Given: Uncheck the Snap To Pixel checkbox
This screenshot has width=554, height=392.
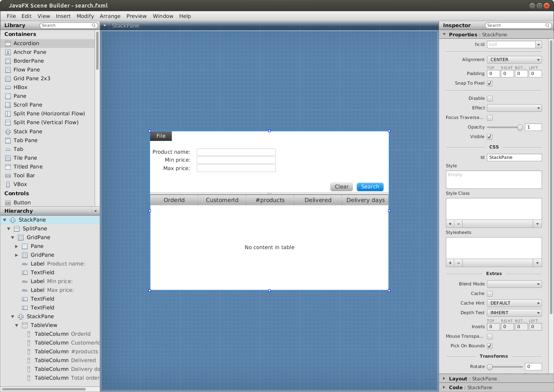Looking at the screenshot, I should tap(490, 83).
